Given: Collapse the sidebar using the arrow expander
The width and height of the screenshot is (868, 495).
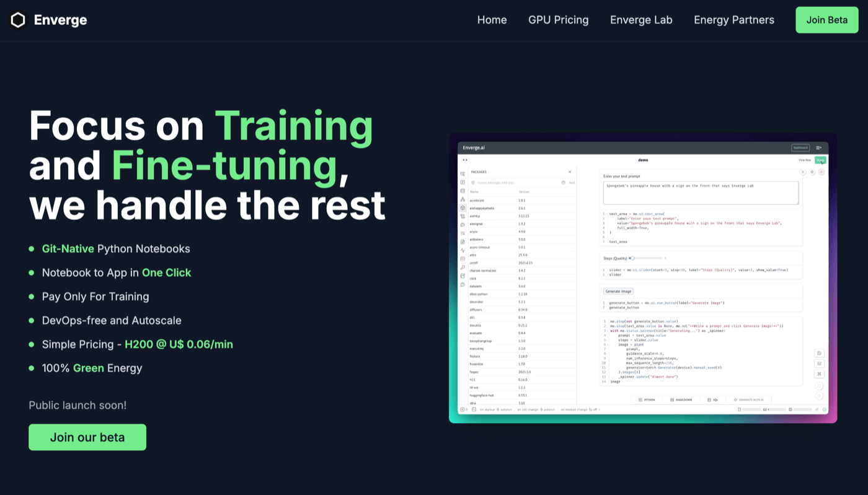Looking at the screenshot, I should [x=464, y=160].
